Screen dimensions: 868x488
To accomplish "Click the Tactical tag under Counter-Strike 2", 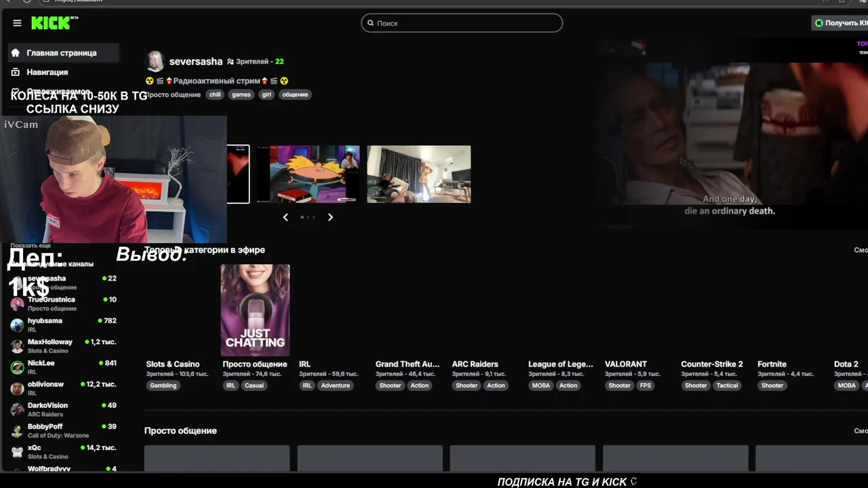I will tap(728, 386).
